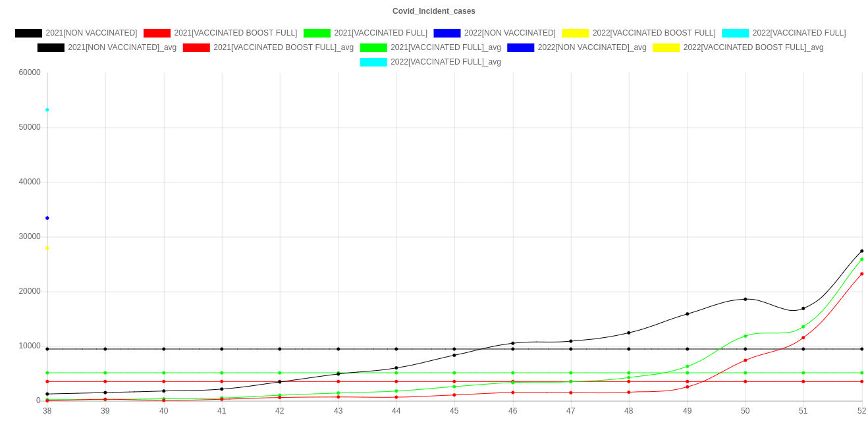
Task: Click the yellow data point at week 38
Action: coord(47,248)
